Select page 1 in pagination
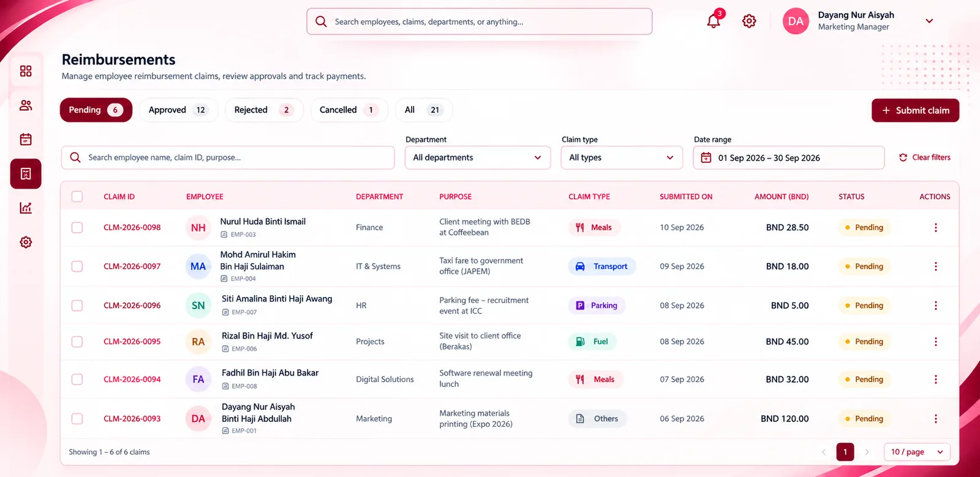This screenshot has width=980, height=477. pos(845,452)
